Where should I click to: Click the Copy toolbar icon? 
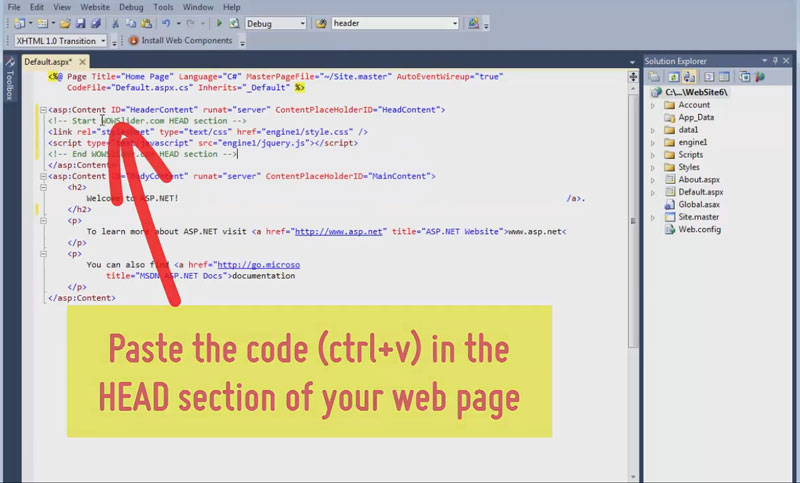coord(131,23)
